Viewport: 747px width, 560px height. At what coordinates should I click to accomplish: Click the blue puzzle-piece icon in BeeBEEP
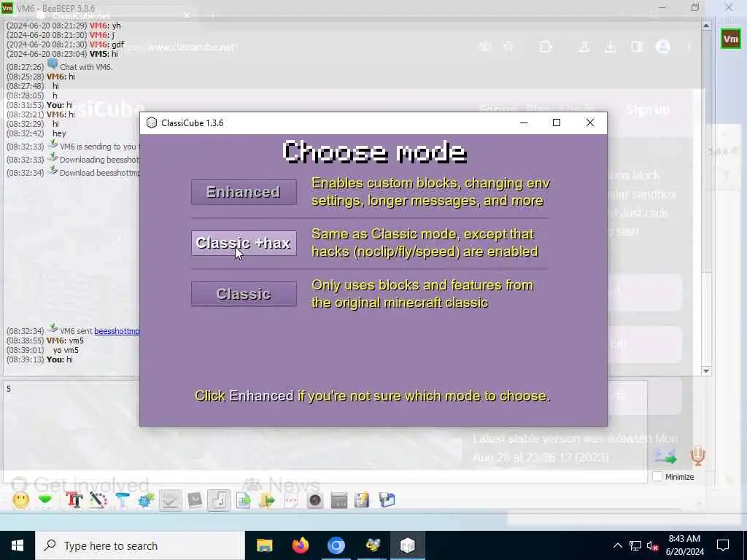point(146,500)
